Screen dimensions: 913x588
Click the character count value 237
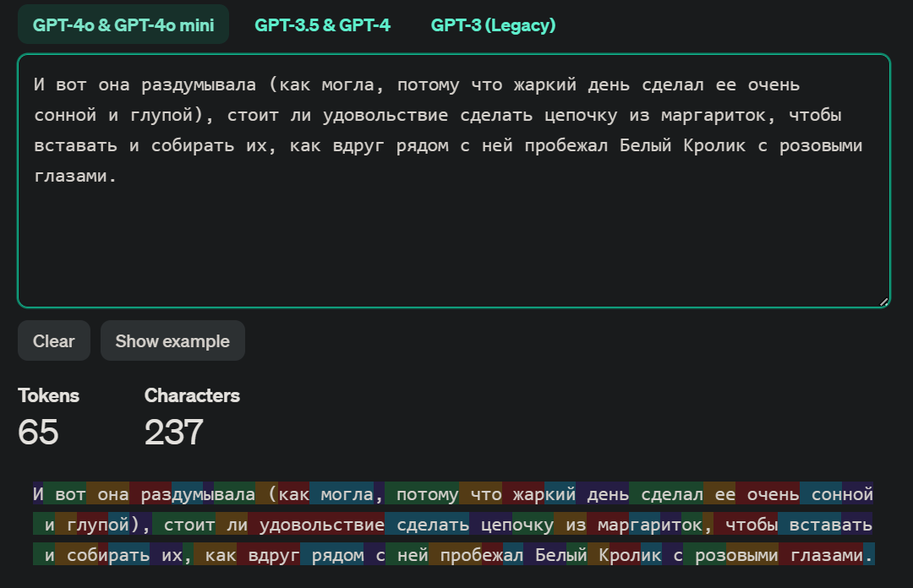click(x=173, y=432)
